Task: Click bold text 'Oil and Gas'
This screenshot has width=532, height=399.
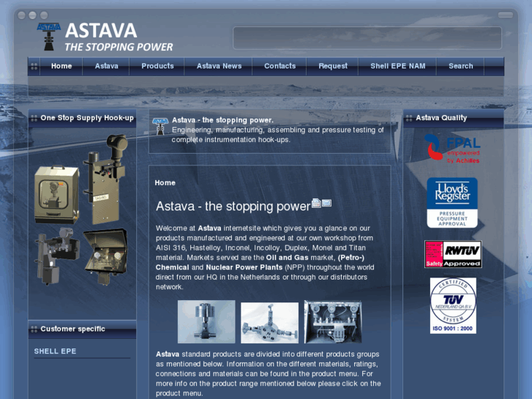Action: pos(287,258)
